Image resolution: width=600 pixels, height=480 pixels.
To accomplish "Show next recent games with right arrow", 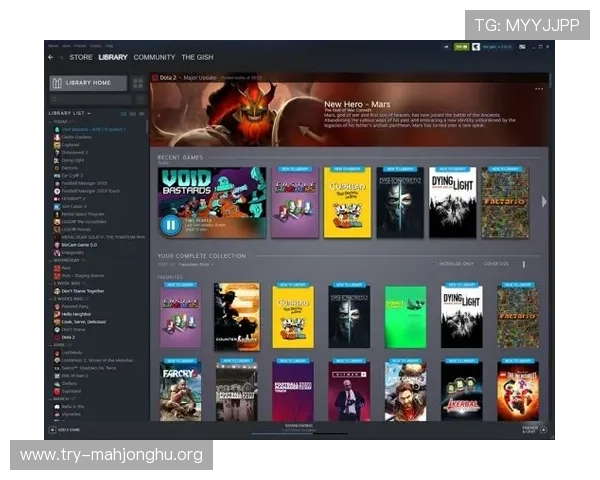I will point(544,202).
